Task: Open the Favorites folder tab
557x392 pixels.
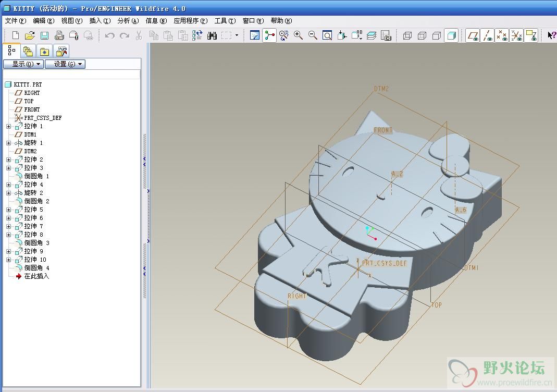Action: pyautogui.click(x=44, y=52)
